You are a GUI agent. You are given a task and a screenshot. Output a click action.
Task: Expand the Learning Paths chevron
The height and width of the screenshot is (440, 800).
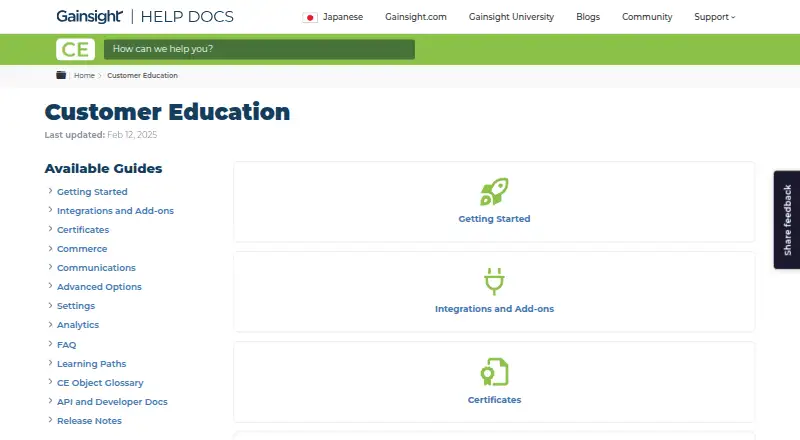tap(50, 363)
